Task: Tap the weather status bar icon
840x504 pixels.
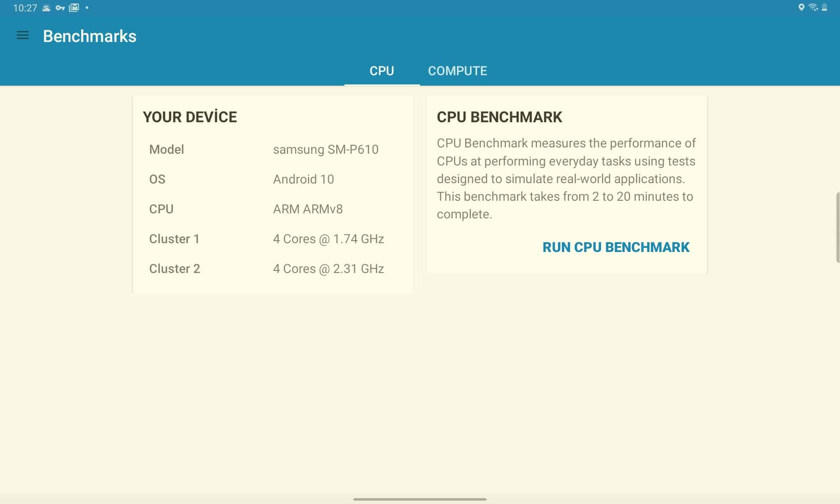Action: pos(46,8)
